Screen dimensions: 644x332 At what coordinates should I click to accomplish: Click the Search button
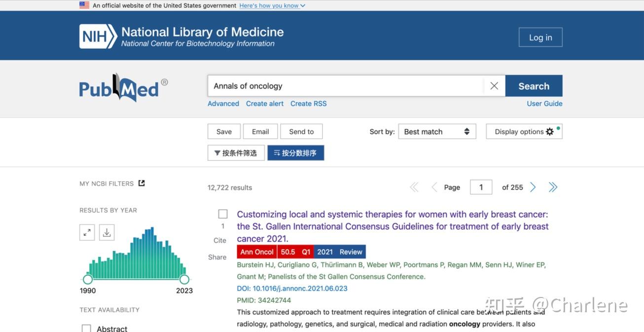coord(534,85)
